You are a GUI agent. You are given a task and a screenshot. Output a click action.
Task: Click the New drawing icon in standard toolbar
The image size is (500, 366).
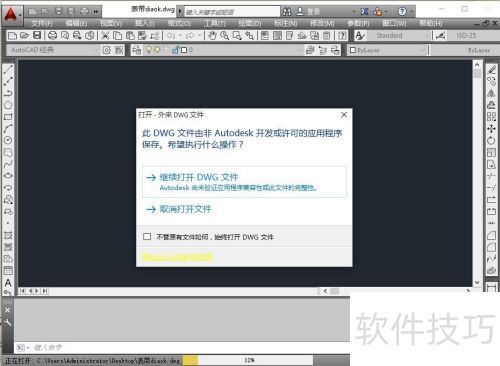point(12,35)
